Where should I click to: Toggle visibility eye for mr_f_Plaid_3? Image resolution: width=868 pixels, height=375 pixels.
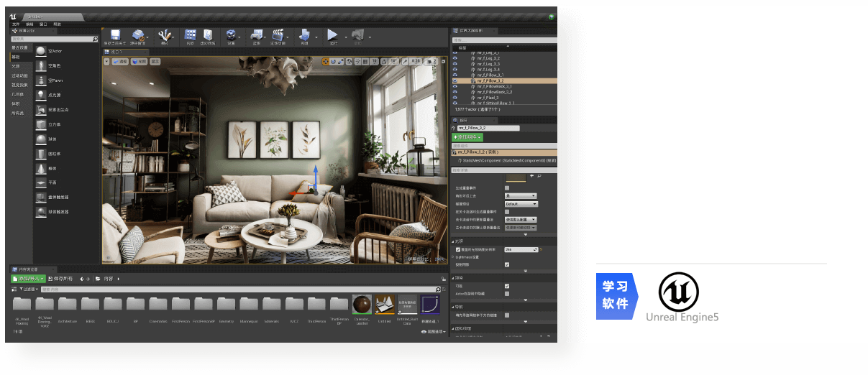tap(455, 98)
